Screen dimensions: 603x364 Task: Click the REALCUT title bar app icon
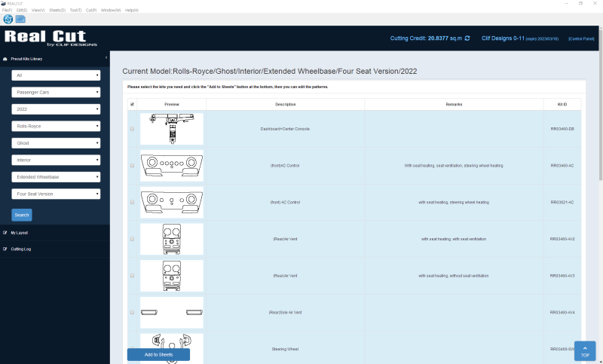coord(4,4)
